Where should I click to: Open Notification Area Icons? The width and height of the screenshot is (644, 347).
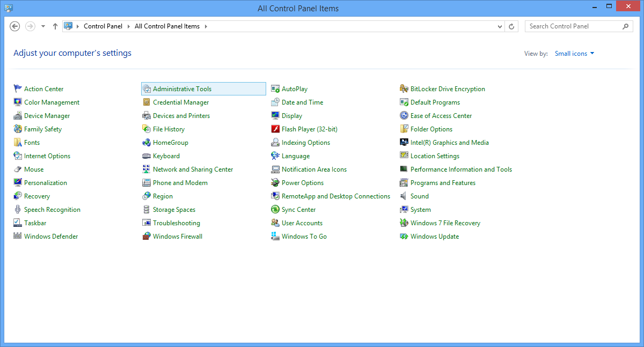click(x=314, y=169)
